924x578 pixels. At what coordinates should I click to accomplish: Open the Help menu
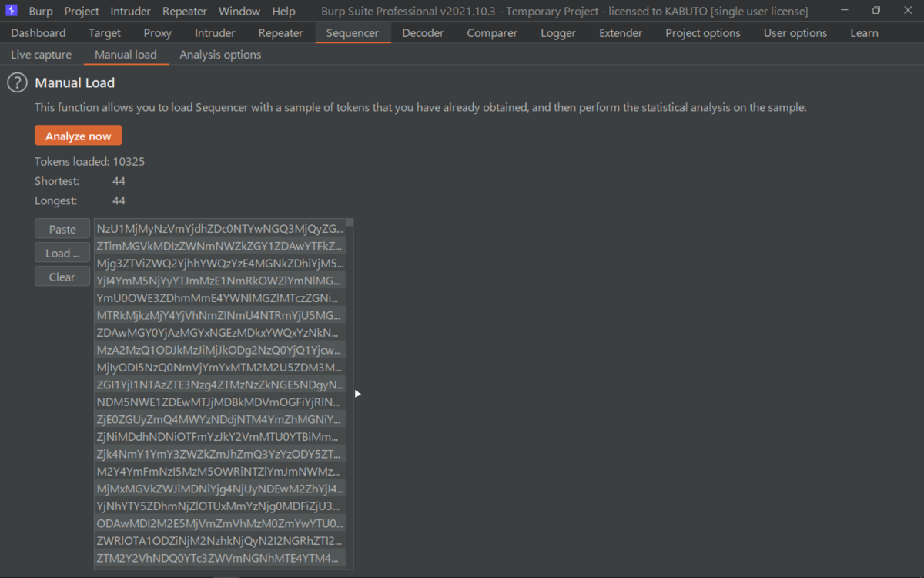tap(283, 11)
